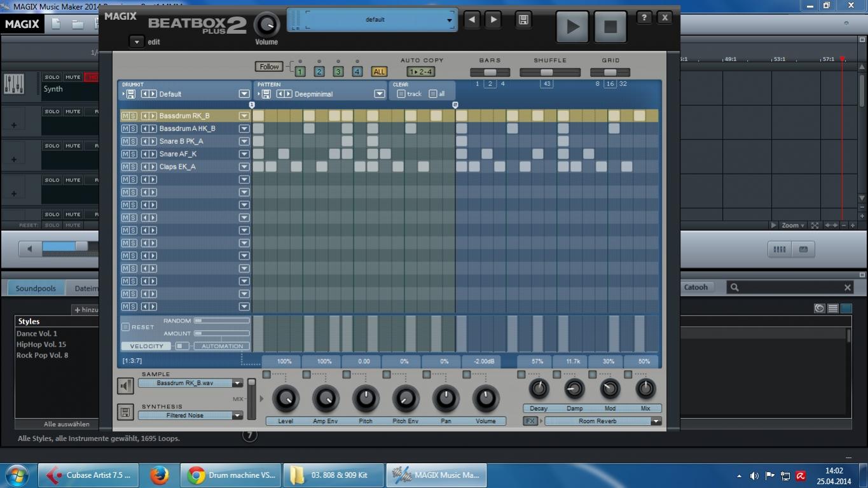
Task: Save the Deepminimal pattern using disk icon
Action: [266, 94]
